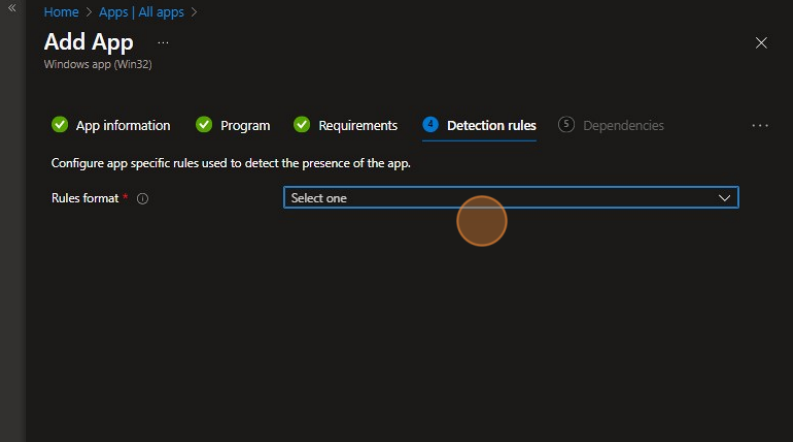The height and width of the screenshot is (442, 793).
Task: Click the step 5 circle for Dependencies
Action: pyautogui.click(x=567, y=125)
